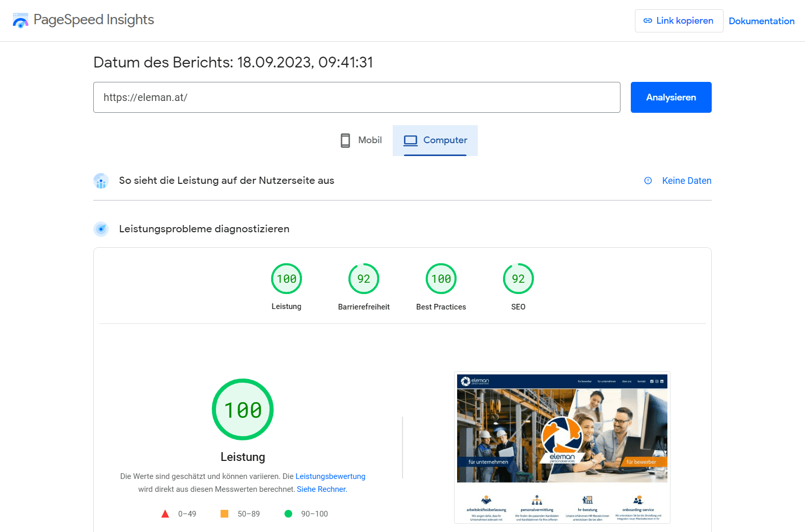Click the Nutzerseite section people icon

pyautogui.click(x=101, y=181)
